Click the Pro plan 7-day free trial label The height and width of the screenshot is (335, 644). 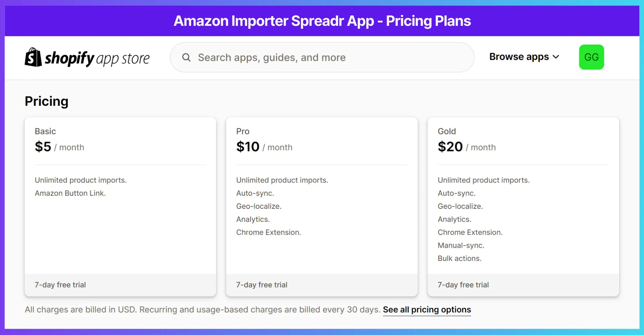coord(262,285)
